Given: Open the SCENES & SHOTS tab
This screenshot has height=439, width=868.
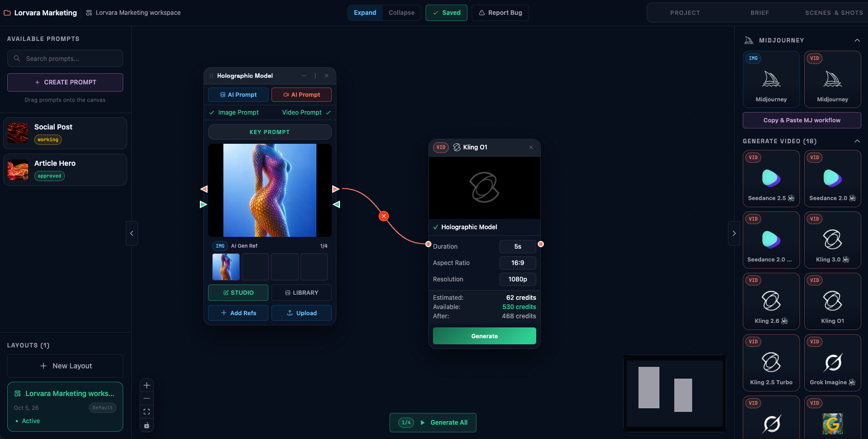Looking at the screenshot, I should [x=834, y=13].
